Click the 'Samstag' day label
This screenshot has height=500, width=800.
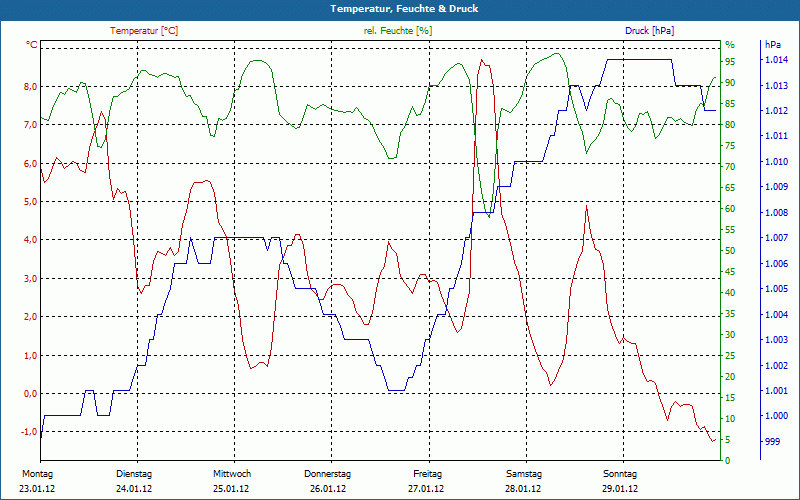524,474
